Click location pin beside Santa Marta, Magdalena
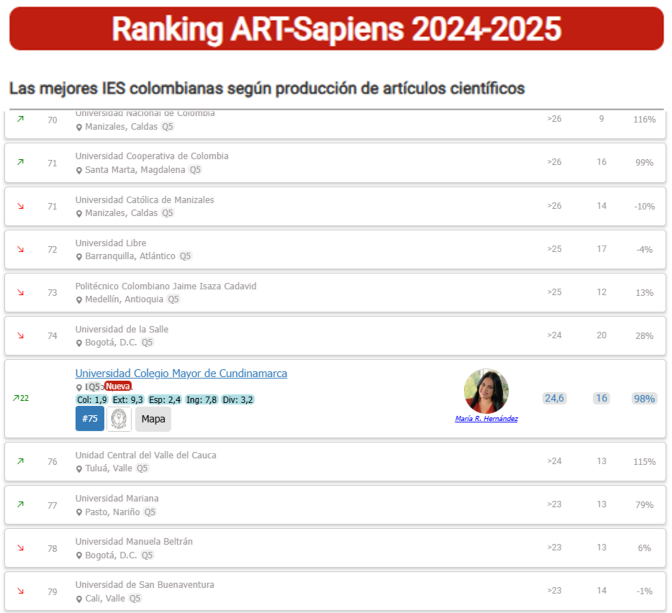Viewport: 672px width, 613px height. coord(79,171)
